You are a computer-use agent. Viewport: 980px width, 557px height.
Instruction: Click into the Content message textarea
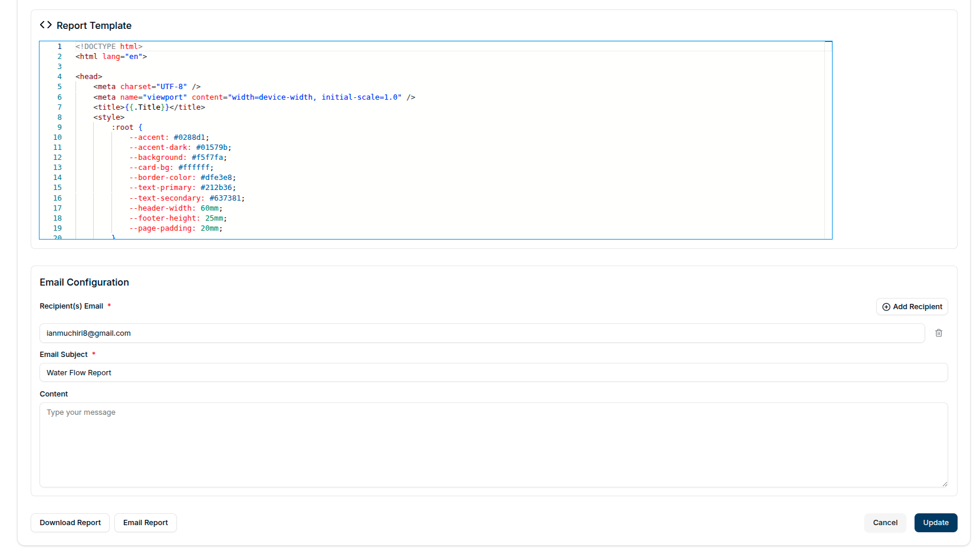pyautogui.click(x=493, y=445)
